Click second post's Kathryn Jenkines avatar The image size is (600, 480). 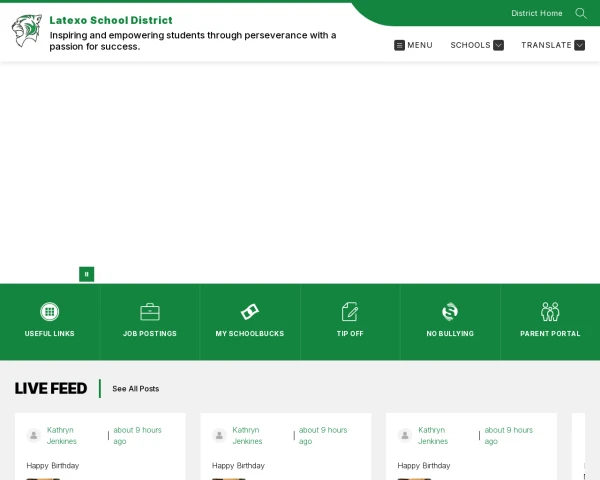click(x=219, y=435)
